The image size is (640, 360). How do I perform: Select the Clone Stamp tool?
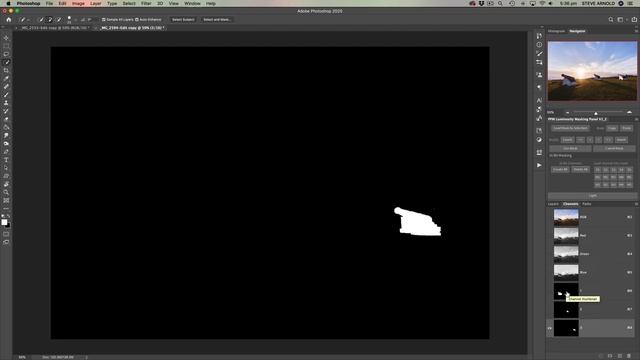pyautogui.click(x=6, y=103)
